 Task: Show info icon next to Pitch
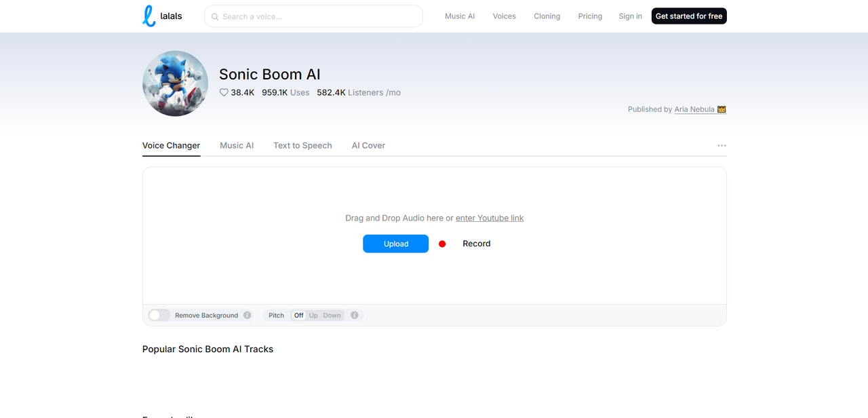pos(355,315)
